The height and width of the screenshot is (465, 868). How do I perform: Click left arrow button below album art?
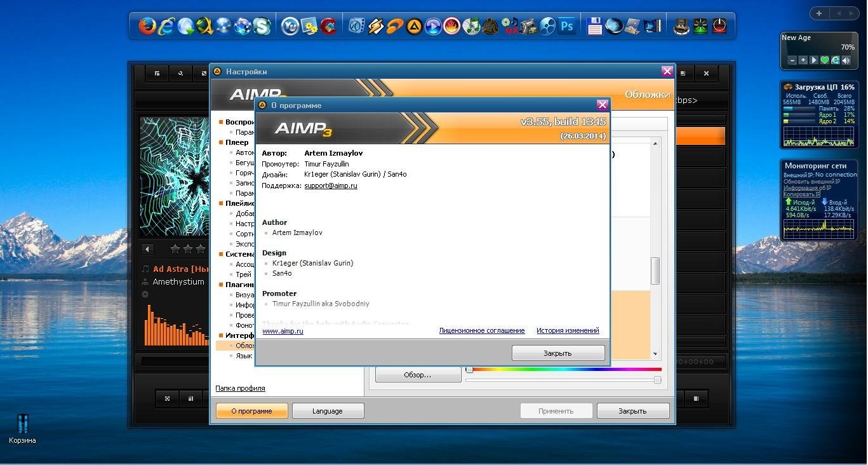coord(147,250)
